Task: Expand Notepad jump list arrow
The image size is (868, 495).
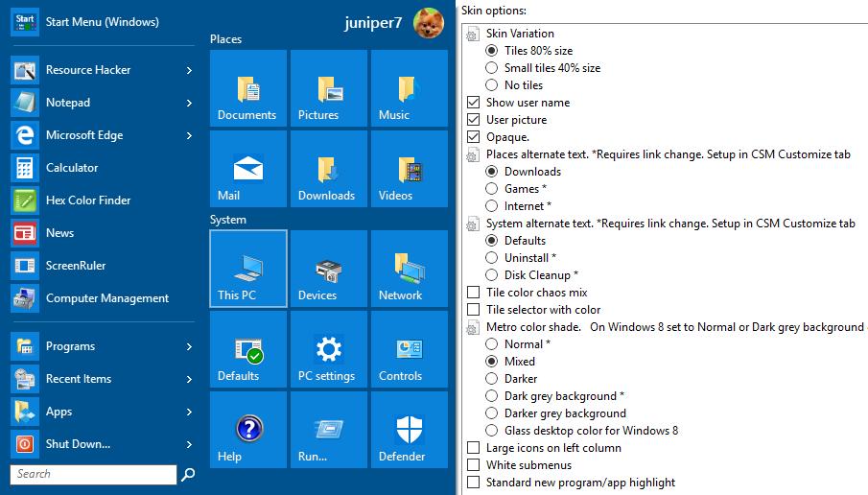Action: point(189,103)
